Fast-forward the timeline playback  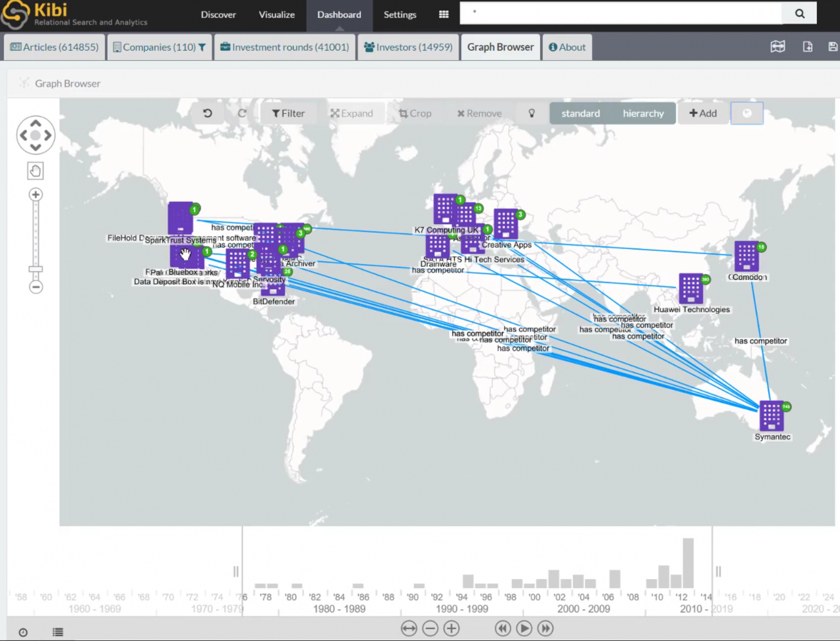(546, 628)
